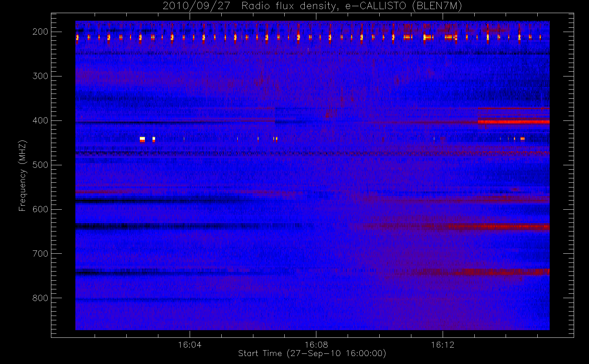Click the 16:08 time tick label
589x364 pixels.
coord(316,345)
